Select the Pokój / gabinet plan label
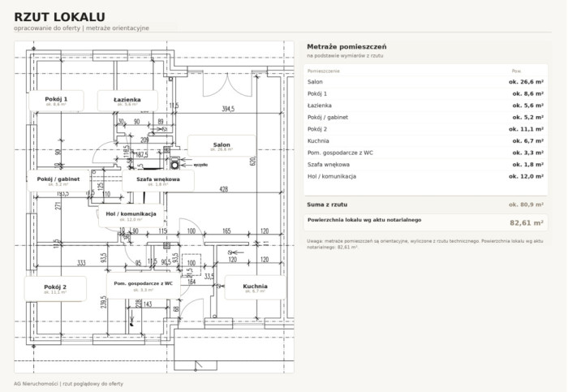The height and width of the screenshot is (392, 568). 58,181
